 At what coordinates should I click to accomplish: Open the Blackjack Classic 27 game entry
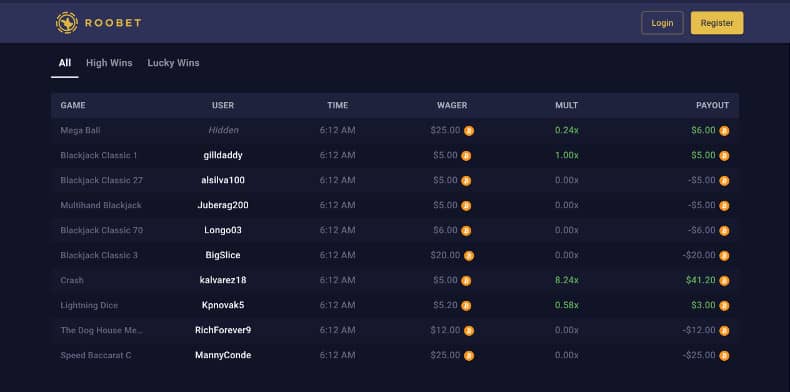(x=102, y=180)
